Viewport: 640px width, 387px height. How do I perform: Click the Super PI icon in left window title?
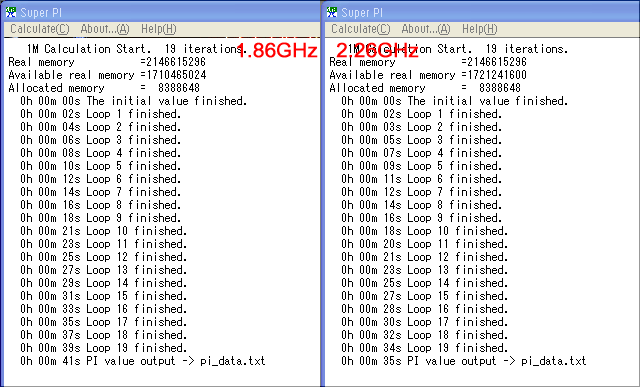[x=11, y=12]
